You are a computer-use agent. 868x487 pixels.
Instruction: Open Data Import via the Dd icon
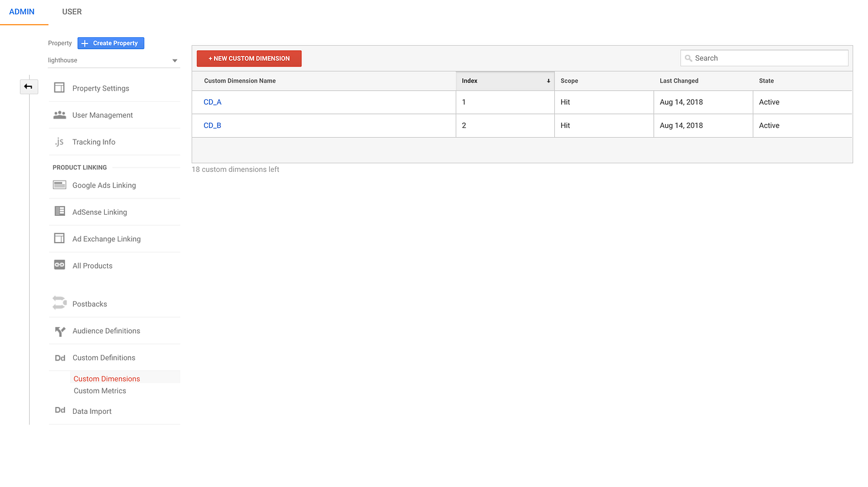pos(59,409)
